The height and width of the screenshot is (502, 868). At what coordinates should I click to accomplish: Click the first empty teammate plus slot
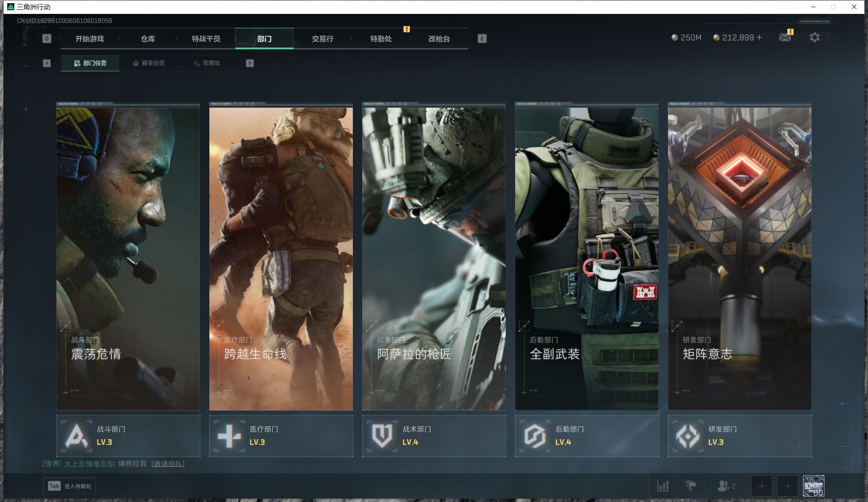761,486
